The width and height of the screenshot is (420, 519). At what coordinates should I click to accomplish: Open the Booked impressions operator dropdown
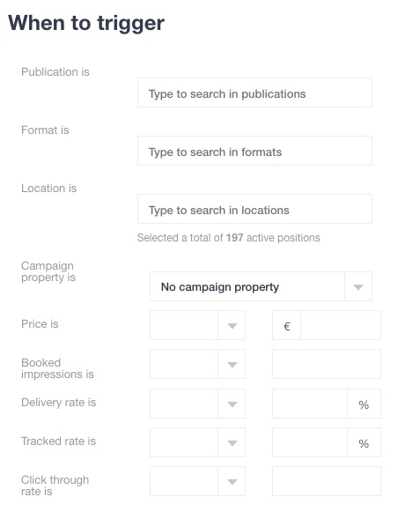[197, 364]
